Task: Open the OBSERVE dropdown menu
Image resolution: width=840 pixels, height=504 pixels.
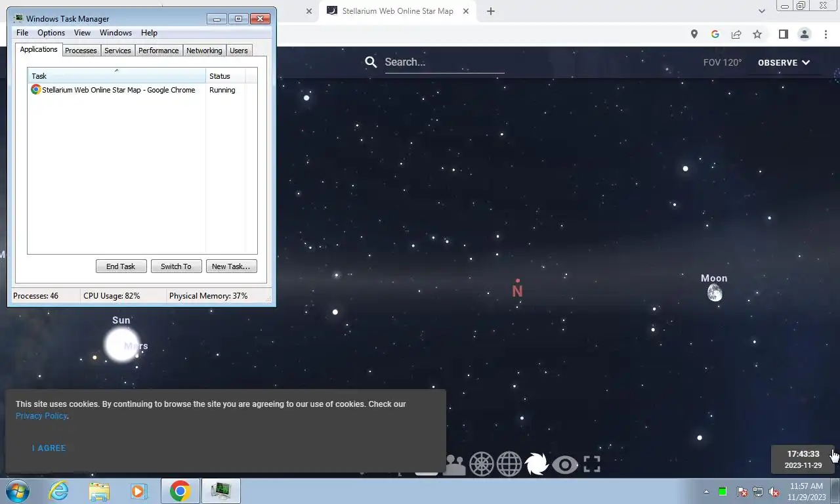Action: 784,62
